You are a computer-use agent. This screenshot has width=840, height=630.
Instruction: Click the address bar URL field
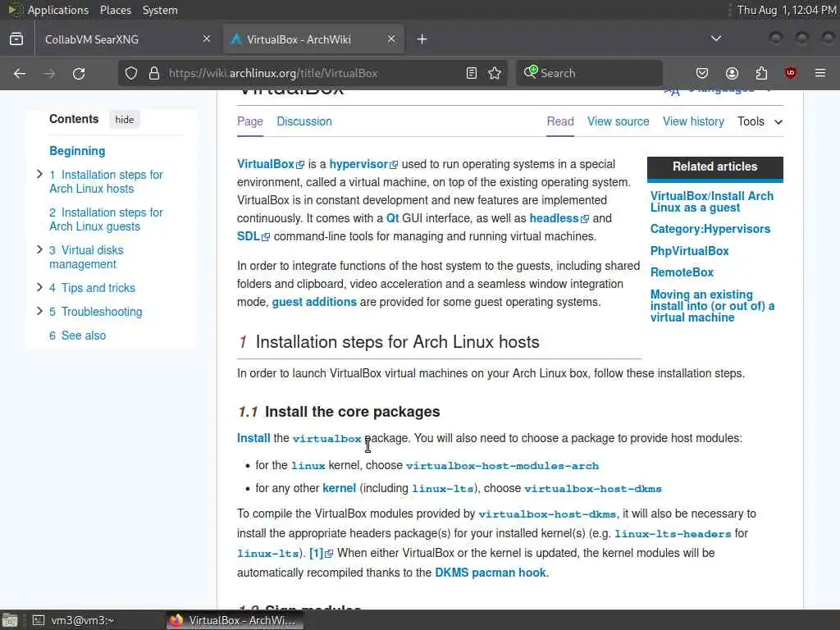pos(313,73)
